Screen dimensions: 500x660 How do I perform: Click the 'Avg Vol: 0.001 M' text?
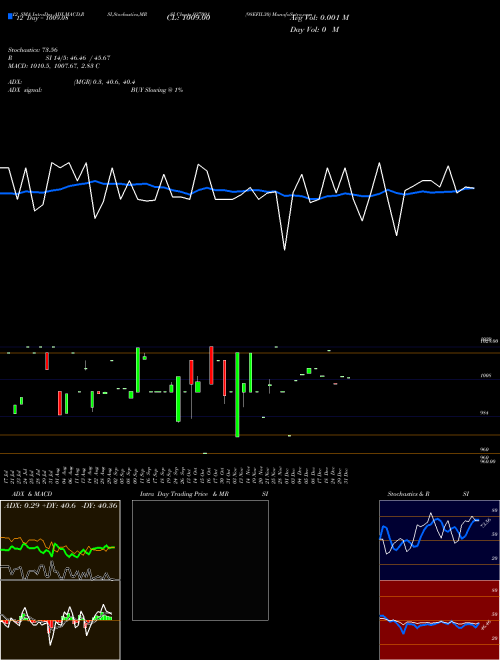tap(319, 18)
